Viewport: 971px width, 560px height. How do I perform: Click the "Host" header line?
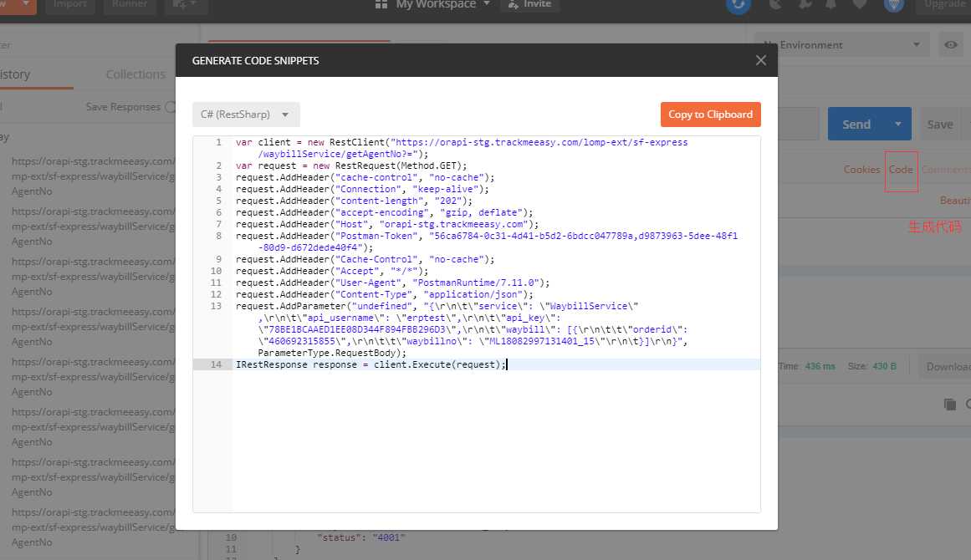(x=387, y=225)
